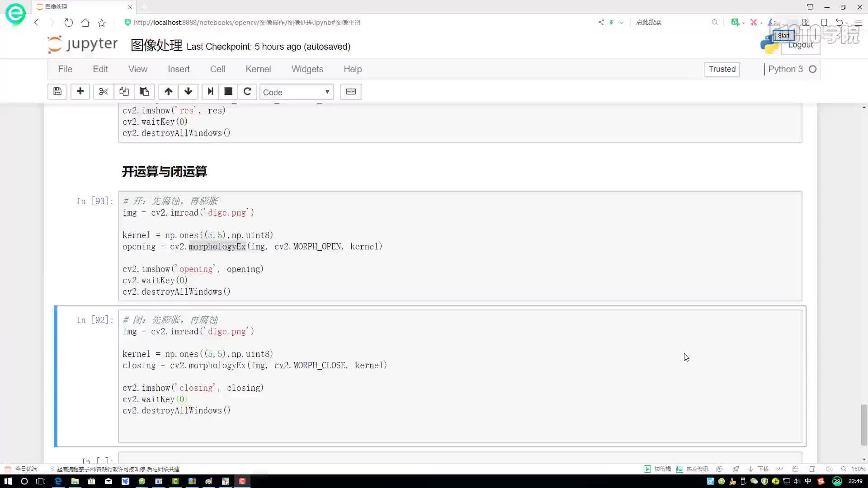868x488 pixels.
Task: Open the browser skin shirt icon
Action: coord(810,7)
